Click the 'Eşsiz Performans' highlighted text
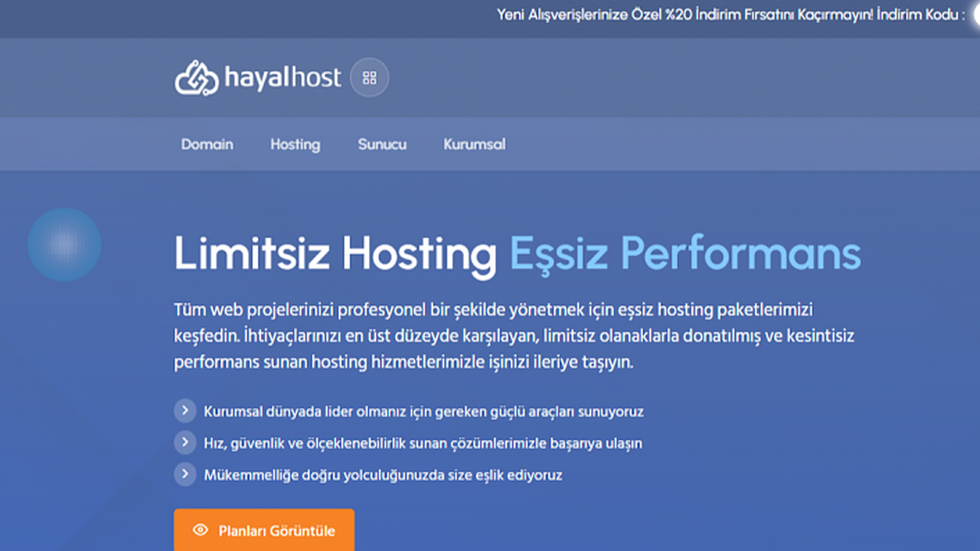 [685, 253]
